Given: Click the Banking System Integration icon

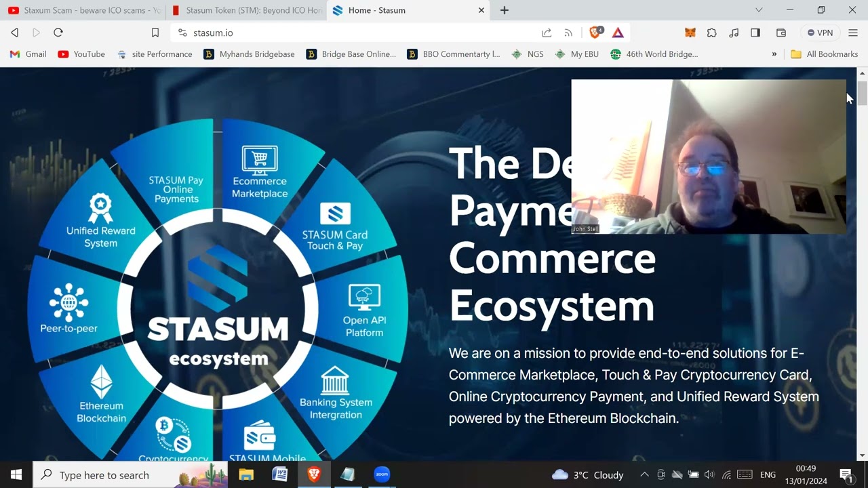Looking at the screenshot, I should tap(335, 380).
